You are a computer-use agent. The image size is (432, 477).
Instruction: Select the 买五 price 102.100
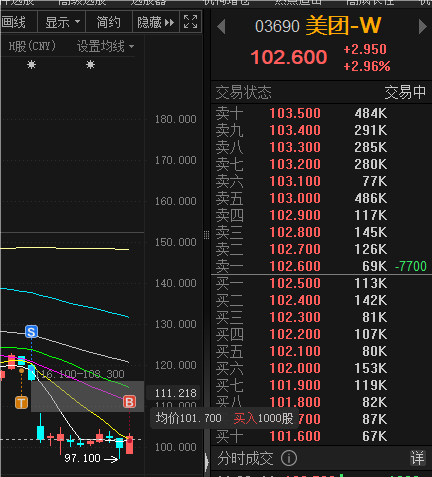coord(295,351)
